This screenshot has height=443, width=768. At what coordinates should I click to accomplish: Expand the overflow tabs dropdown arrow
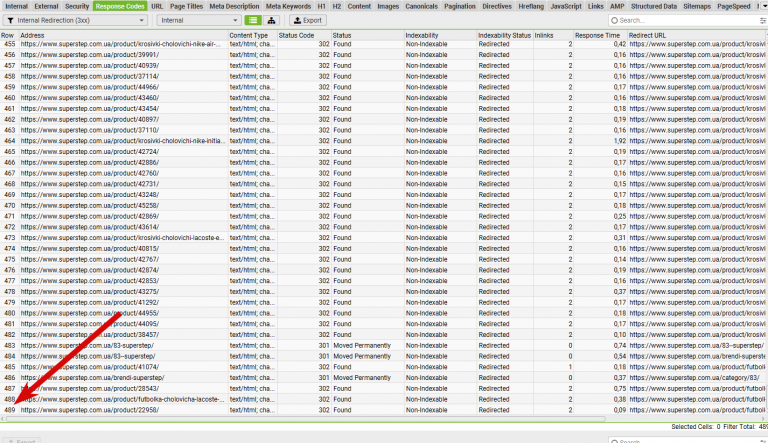tap(765, 6)
